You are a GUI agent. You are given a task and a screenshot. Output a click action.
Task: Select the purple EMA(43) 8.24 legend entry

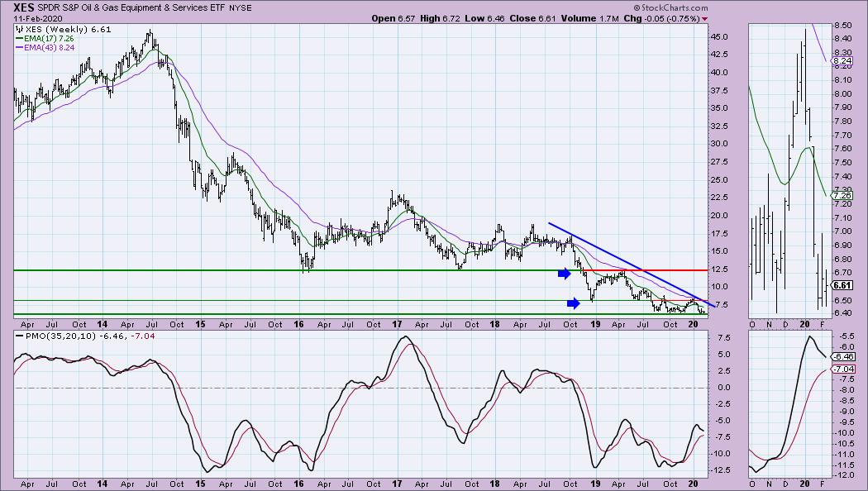[45, 48]
